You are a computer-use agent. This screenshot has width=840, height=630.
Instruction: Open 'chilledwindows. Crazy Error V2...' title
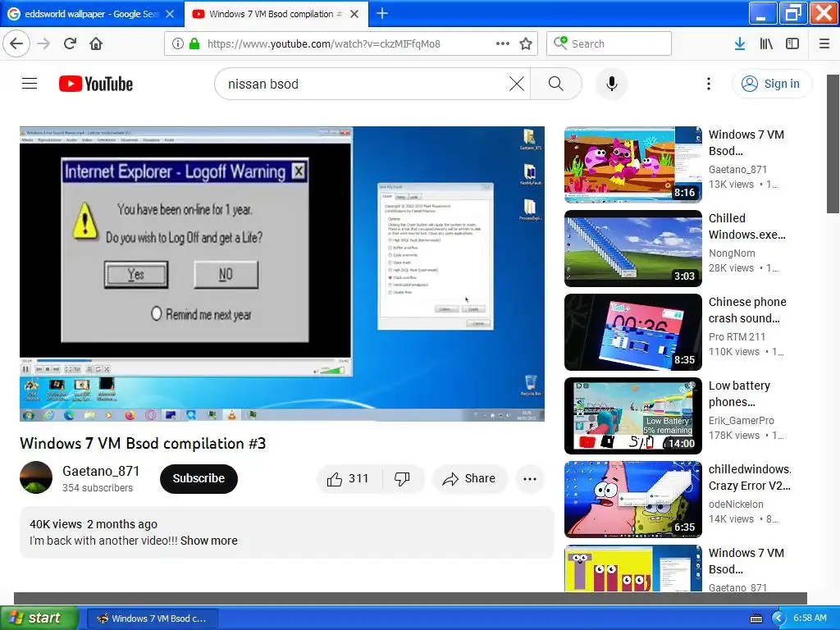[x=750, y=477]
